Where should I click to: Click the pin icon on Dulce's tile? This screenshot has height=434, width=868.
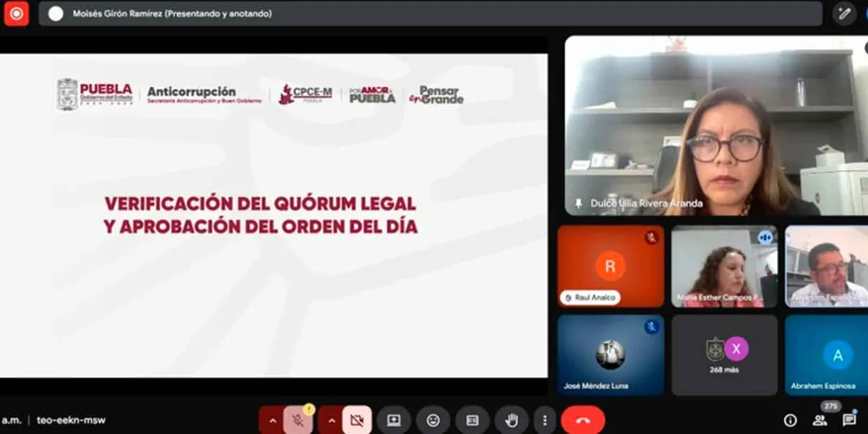(x=578, y=204)
